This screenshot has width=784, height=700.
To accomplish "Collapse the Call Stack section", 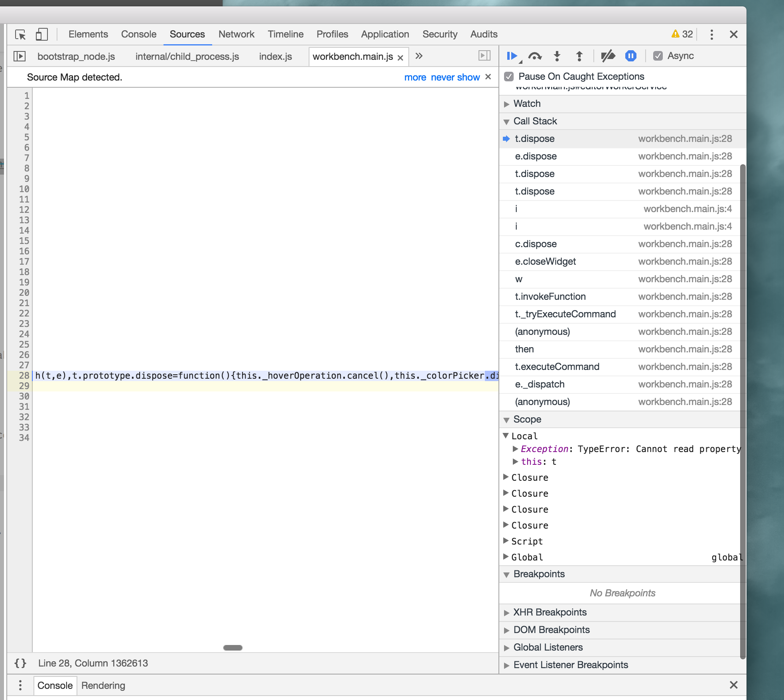I will click(507, 121).
